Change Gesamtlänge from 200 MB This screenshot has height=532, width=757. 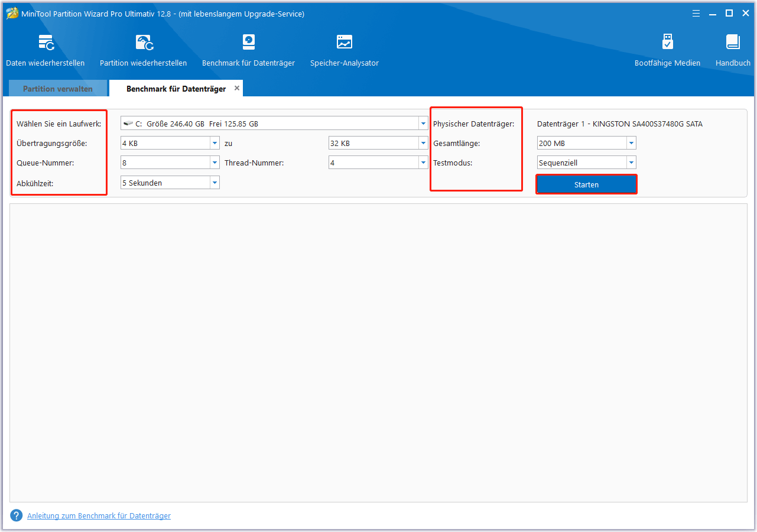pos(631,144)
